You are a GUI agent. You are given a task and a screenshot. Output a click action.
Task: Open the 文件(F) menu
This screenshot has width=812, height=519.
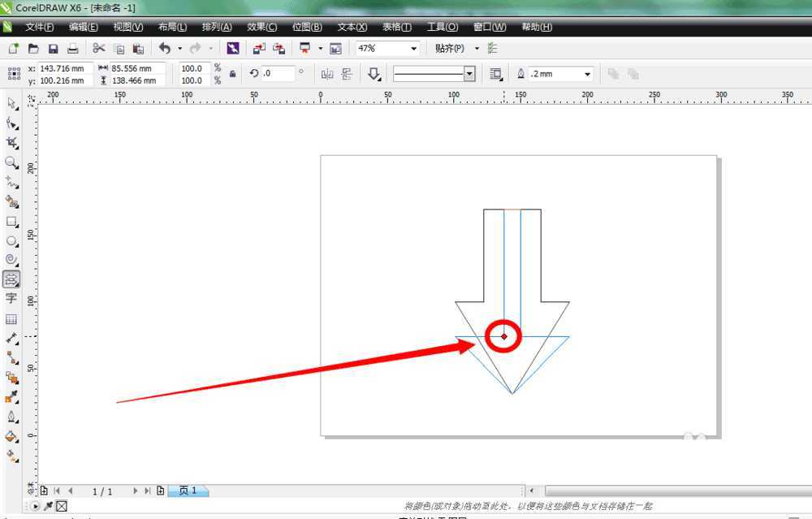pyautogui.click(x=40, y=27)
